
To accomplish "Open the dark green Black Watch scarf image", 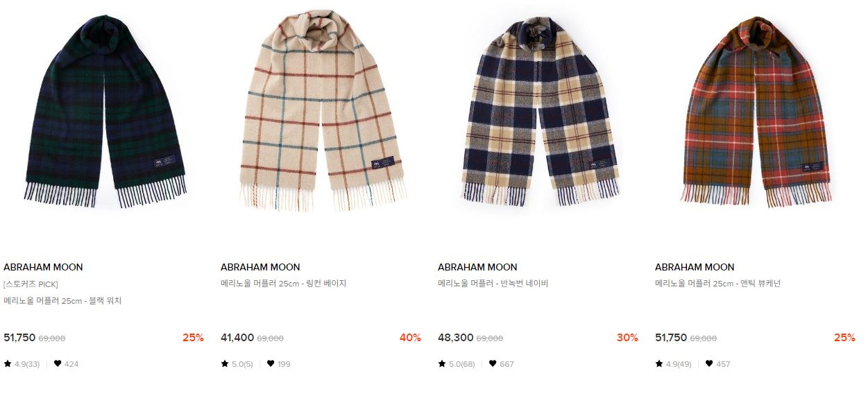I will pyautogui.click(x=105, y=111).
